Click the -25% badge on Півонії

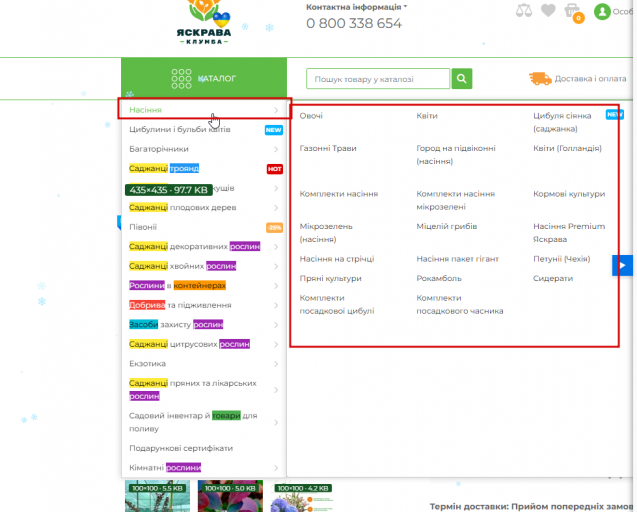pos(274,228)
